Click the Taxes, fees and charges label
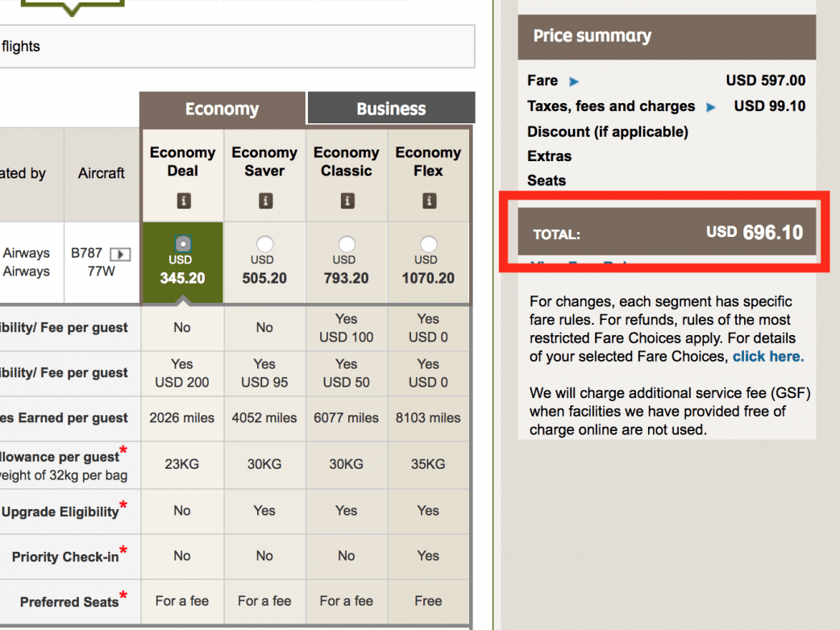This screenshot has height=630, width=840. (x=610, y=106)
